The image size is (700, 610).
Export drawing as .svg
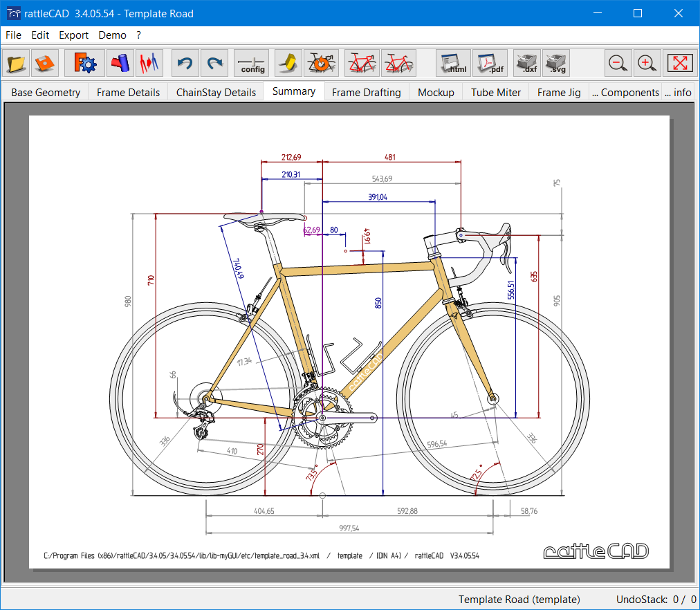pos(556,63)
